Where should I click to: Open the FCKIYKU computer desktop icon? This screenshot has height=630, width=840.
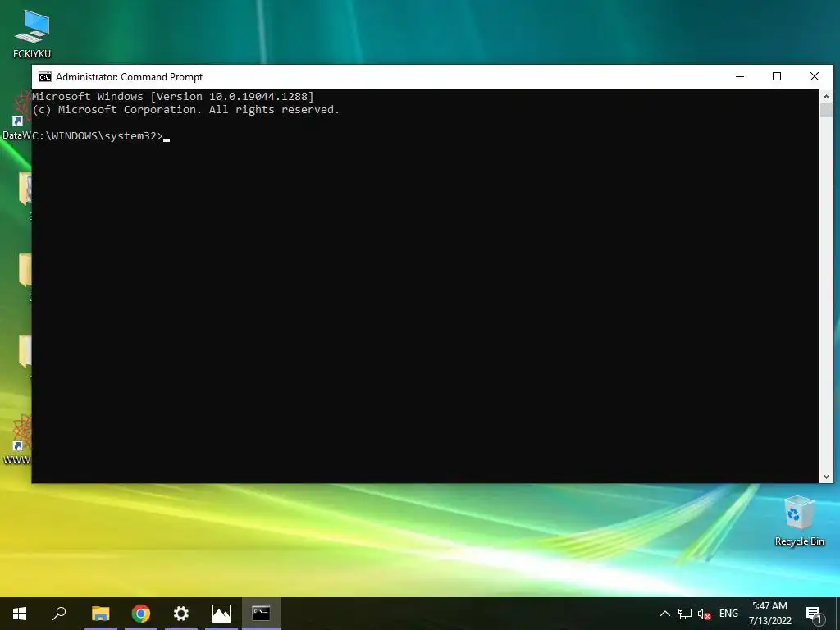coord(32,33)
